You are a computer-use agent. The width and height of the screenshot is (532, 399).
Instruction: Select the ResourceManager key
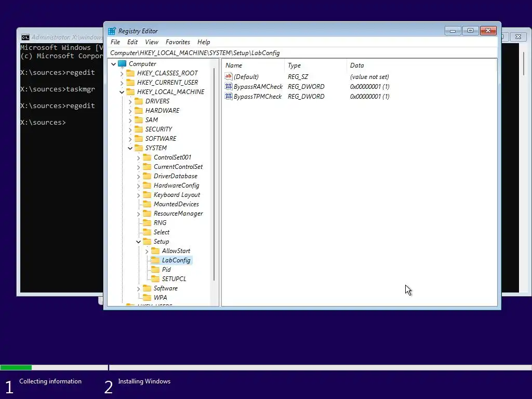[x=178, y=214]
